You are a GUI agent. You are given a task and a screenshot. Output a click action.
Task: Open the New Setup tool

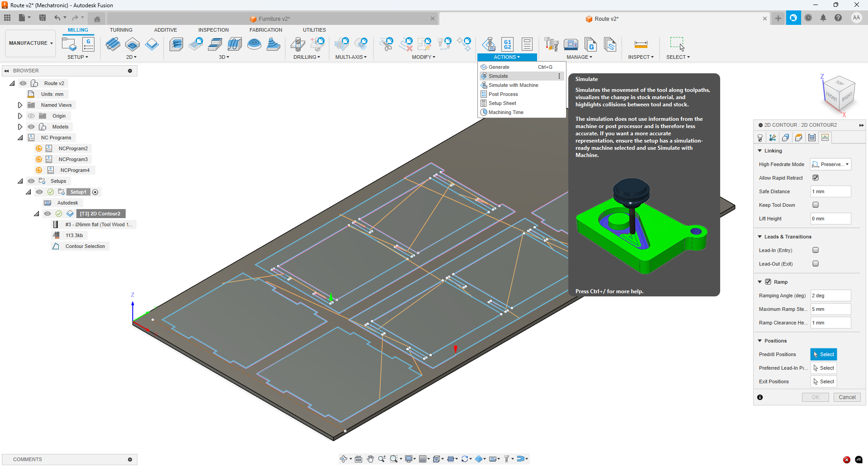click(69, 44)
